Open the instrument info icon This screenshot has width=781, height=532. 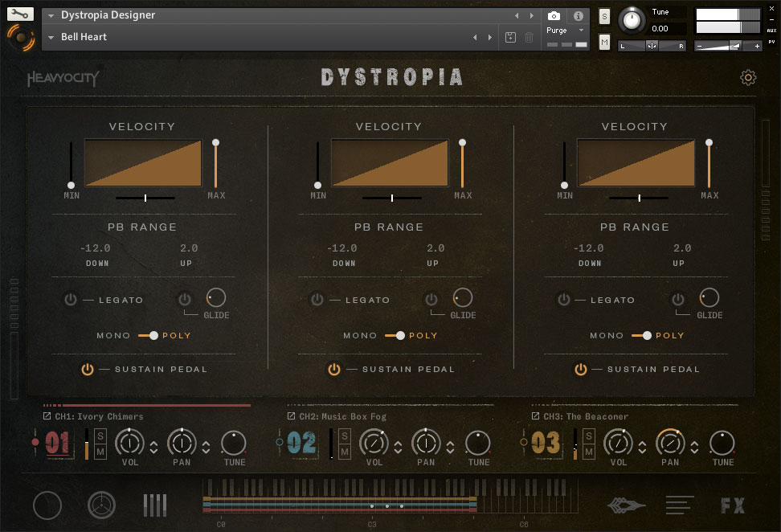click(x=578, y=15)
